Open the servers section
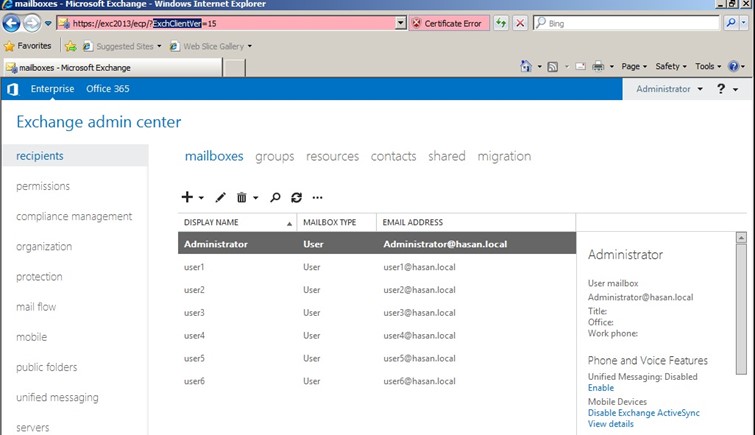The height and width of the screenshot is (435, 755). [x=32, y=427]
